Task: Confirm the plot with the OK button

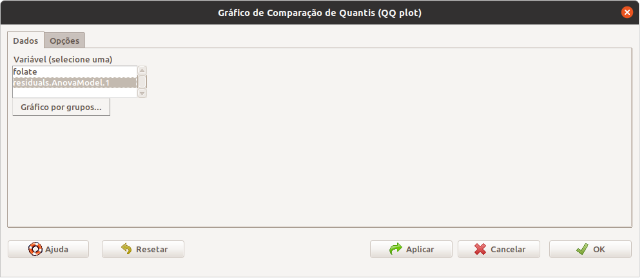Action: [x=590, y=249]
